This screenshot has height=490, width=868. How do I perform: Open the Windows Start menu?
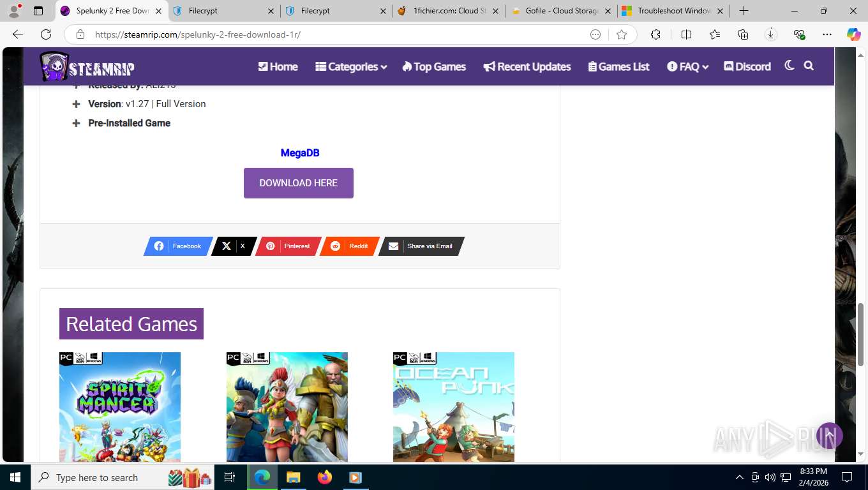click(x=15, y=477)
